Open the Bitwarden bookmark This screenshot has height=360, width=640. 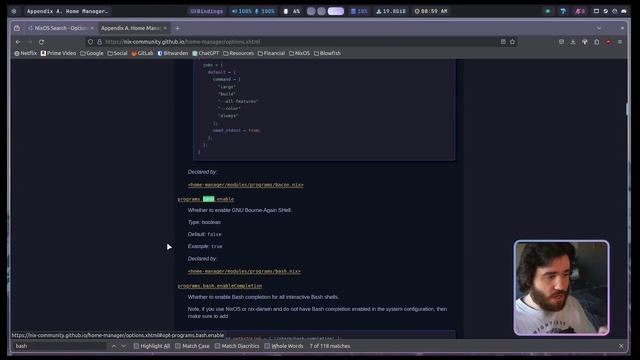click(173, 53)
